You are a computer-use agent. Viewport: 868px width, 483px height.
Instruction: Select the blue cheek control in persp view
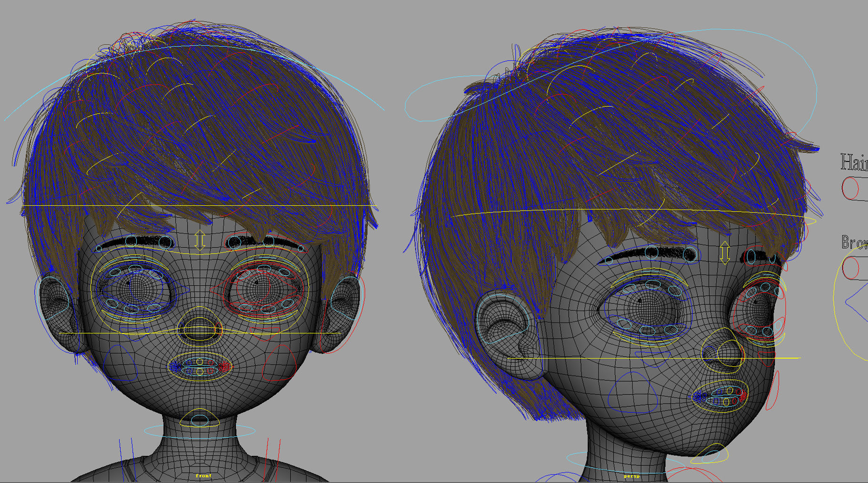(633, 393)
